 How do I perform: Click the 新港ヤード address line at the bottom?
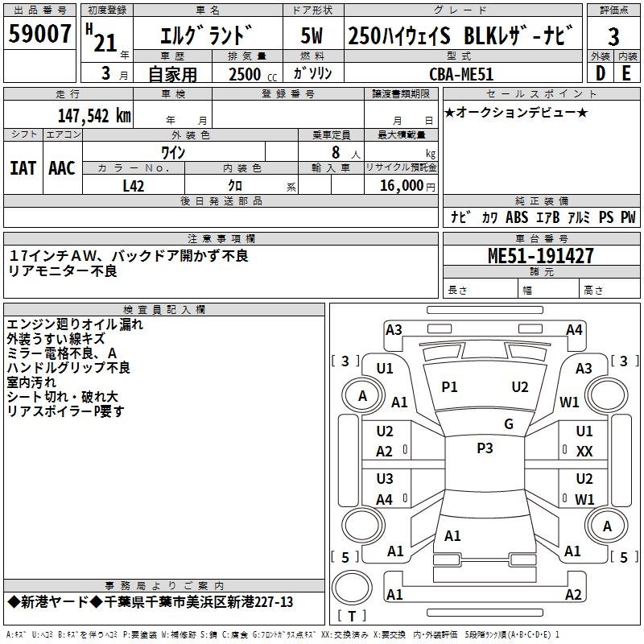point(150,602)
